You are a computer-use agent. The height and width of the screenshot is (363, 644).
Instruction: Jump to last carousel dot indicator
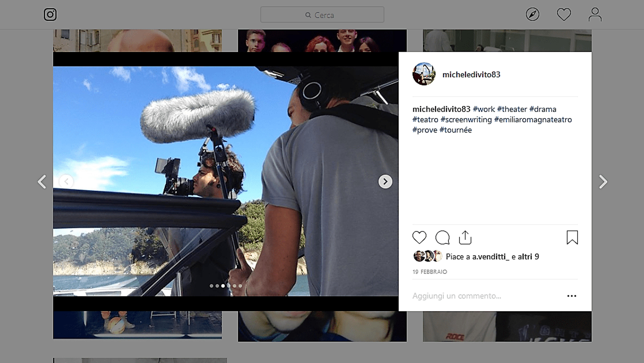tap(240, 286)
